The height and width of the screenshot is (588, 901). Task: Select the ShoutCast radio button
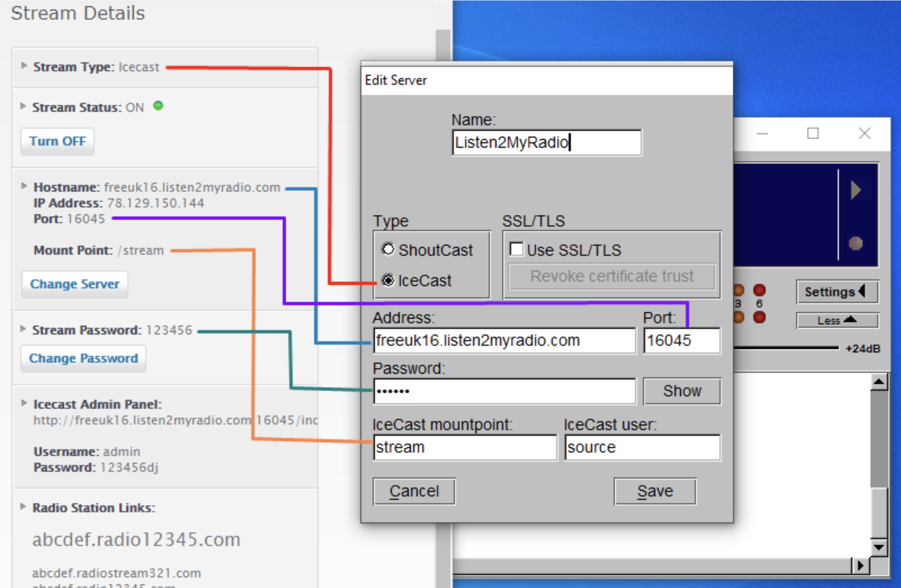pos(388,249)
